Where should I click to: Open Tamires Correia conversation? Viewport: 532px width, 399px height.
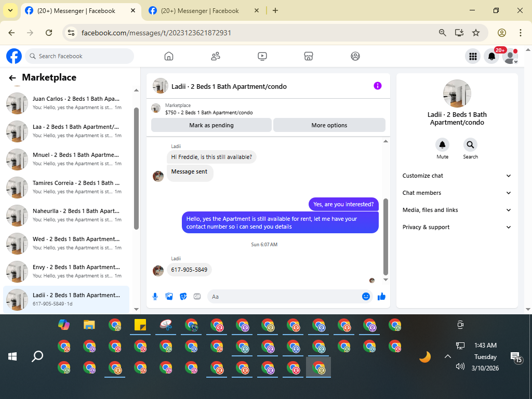pyautogui.click(x=66, y=187)
